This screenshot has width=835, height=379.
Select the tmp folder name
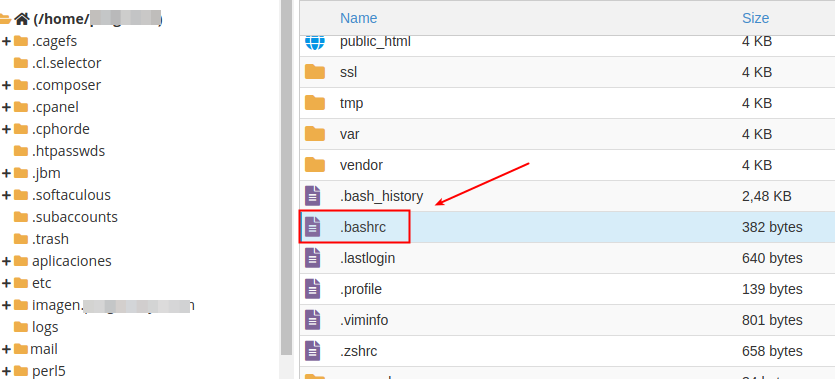pyautogui.click(x=351, y=103)
